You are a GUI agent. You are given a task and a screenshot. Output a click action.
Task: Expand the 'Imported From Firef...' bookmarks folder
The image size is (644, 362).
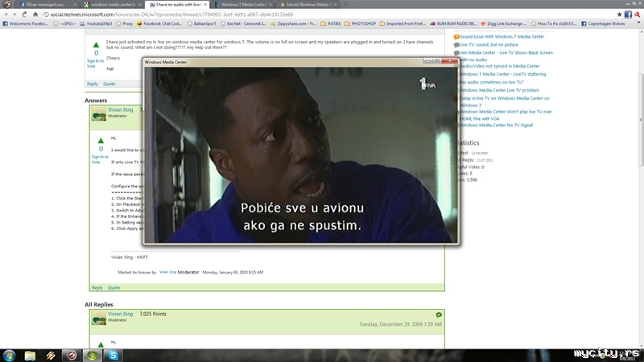point(403,24)
